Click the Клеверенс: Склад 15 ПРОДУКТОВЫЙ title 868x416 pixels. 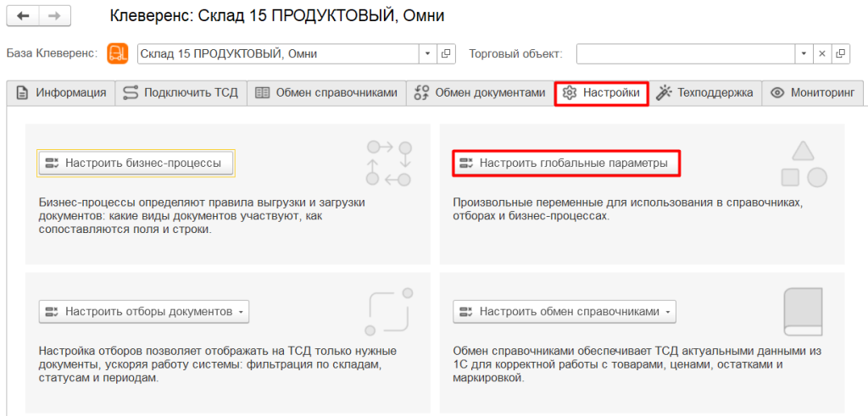pyautogui.click(x=277, y=16)
